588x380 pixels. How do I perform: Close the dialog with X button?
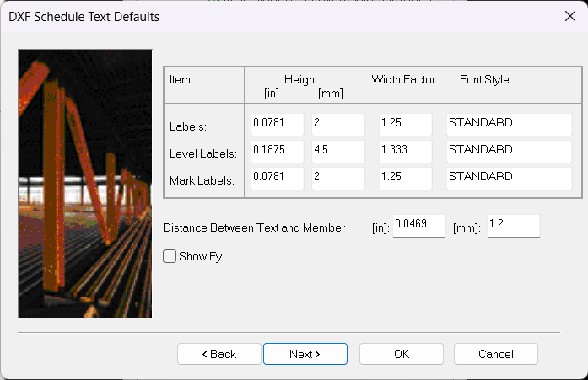click(x=569, y=16)
